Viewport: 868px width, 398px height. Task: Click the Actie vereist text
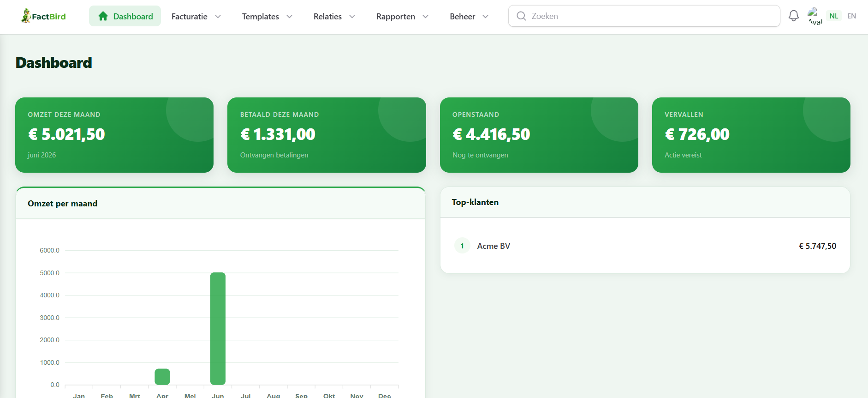tap(683, 155)
